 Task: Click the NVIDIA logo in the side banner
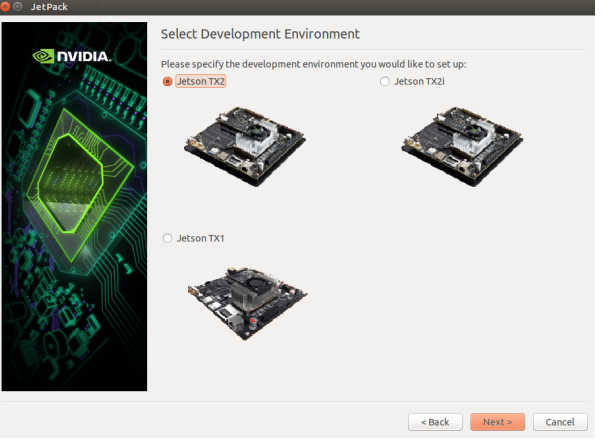72,56
